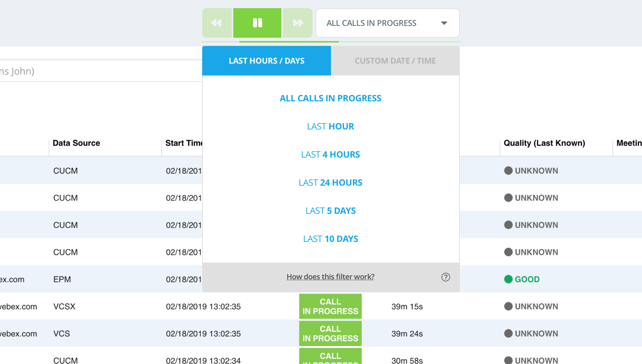Image resolution: width=642 pixels, height=364 pixels.
Task: Choose the LAST 24 HOURS filter
Action: coord(331,183)
